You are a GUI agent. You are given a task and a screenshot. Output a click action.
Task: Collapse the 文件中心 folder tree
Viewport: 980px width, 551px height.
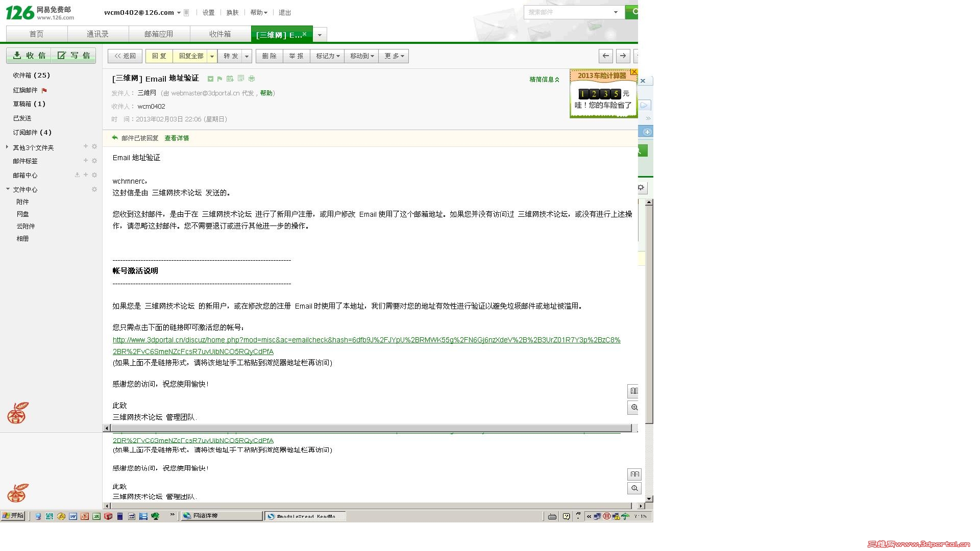tap(8, 189)
